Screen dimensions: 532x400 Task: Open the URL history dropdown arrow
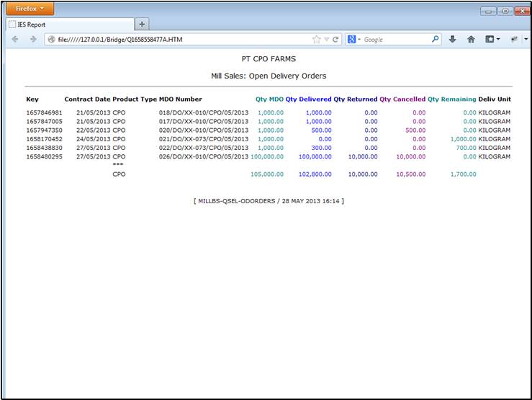pos(326,40)
